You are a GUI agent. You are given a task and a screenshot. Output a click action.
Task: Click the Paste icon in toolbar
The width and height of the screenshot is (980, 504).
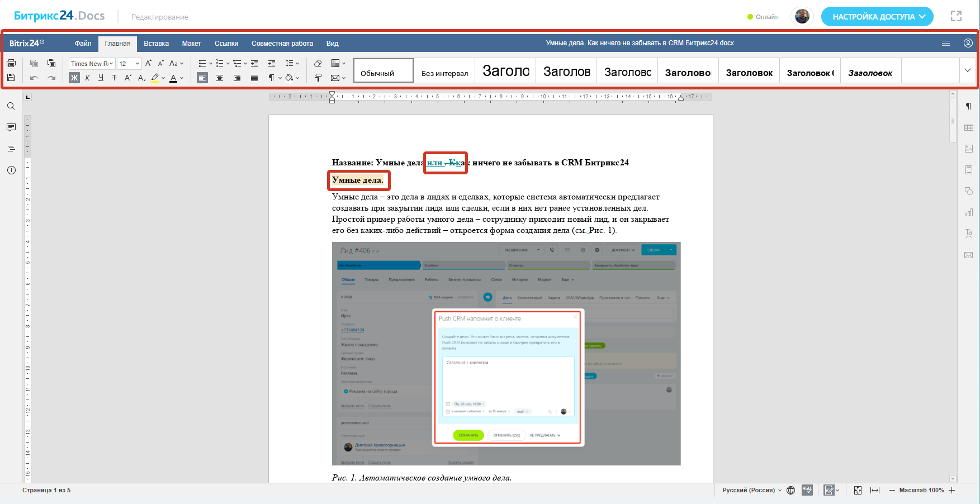point(51,63)
